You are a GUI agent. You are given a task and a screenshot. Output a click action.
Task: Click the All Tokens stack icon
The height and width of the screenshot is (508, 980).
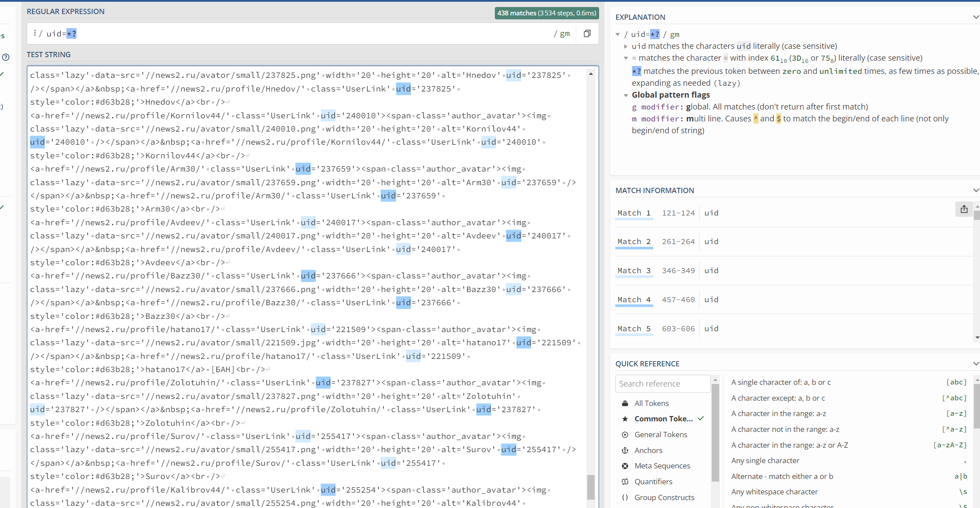tap(625, 403)
